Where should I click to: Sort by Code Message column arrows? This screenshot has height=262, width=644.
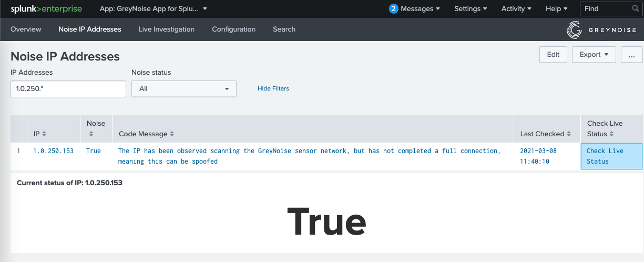click(x=172, y=134)
